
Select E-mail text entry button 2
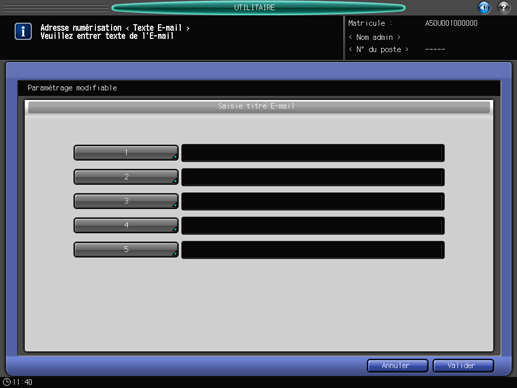126,177
